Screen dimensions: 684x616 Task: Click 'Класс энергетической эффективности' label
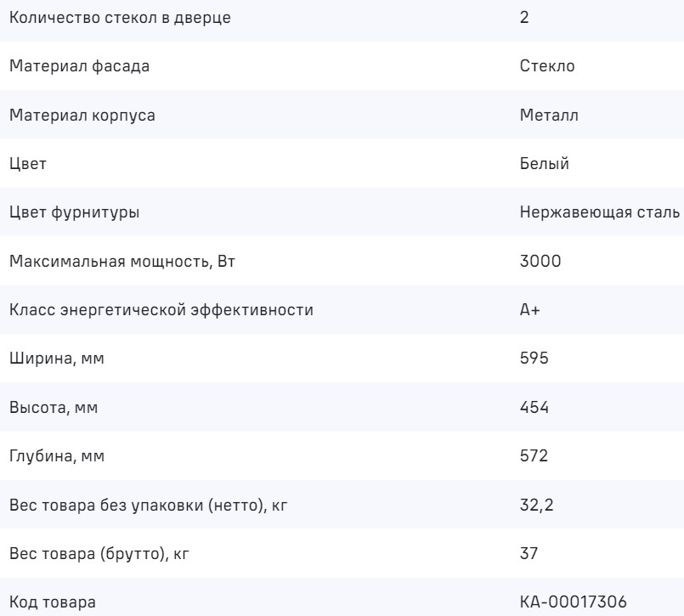click(161, 310)
